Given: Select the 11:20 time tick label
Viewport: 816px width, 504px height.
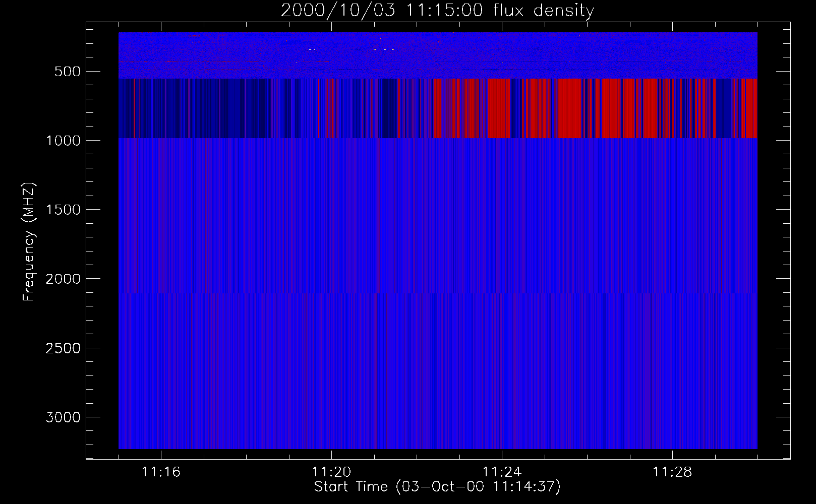Looking at the screenshot, I should [x=331, y=472].
